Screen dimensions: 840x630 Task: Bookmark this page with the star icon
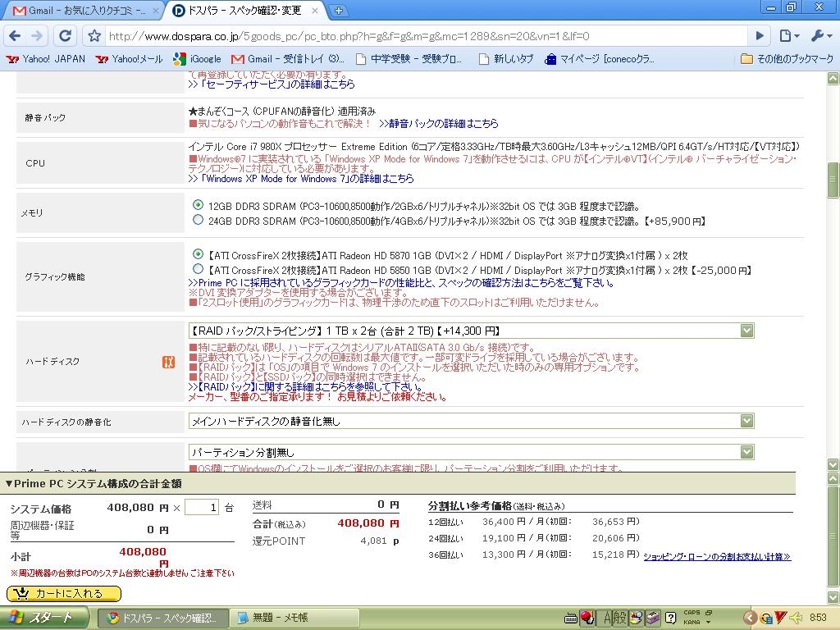pos(94,36)
